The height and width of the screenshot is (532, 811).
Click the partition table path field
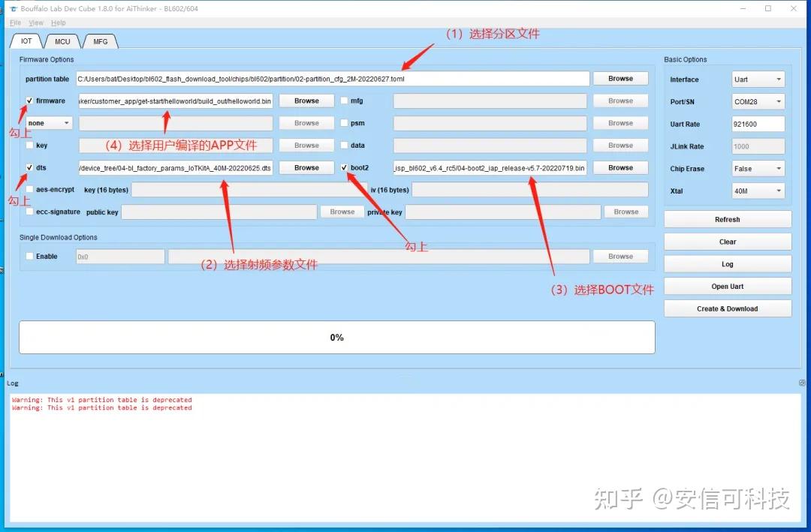coord(333,79)
